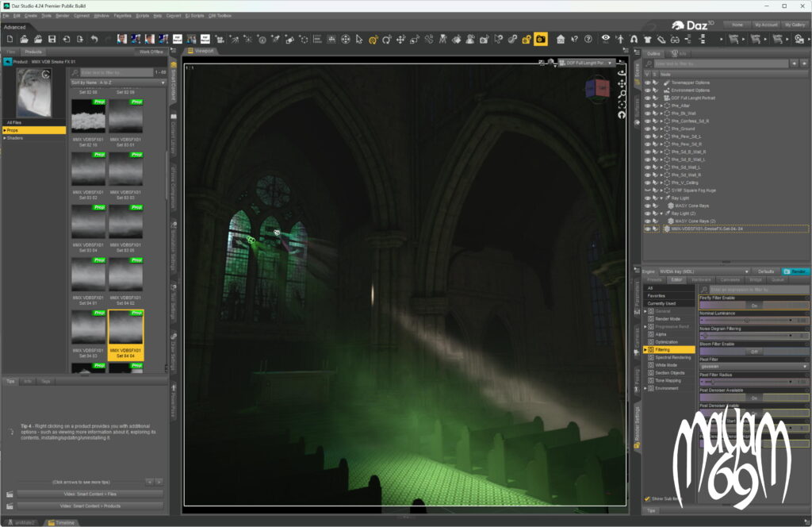Click the viewport view cube
This screenshot has height=527, width=812.
coord(597,90)
